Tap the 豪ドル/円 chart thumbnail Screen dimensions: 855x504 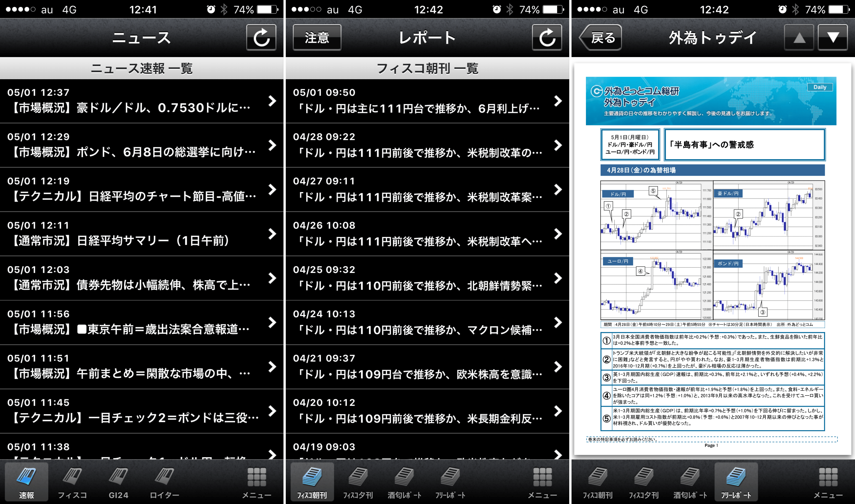pyautogui.click(x=769, y=216)
